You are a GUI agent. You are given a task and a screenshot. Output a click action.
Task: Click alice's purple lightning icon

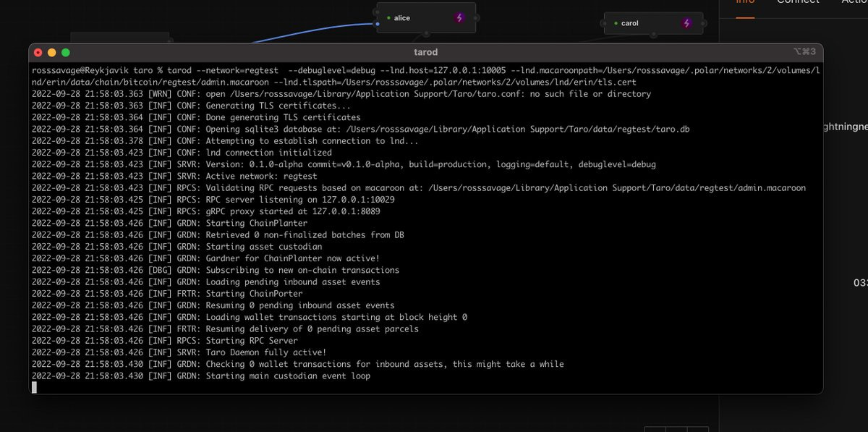[x=459, y=17]
